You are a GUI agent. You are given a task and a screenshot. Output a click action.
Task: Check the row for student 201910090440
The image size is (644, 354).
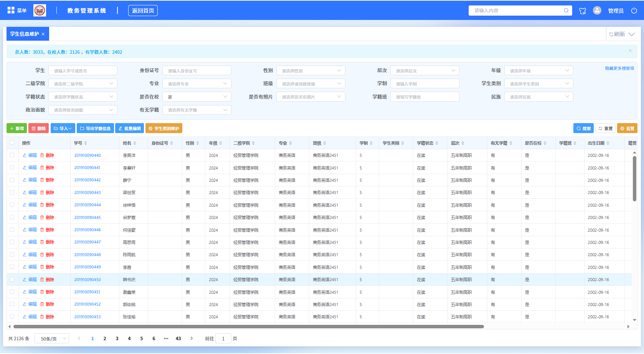pos(12,155)
